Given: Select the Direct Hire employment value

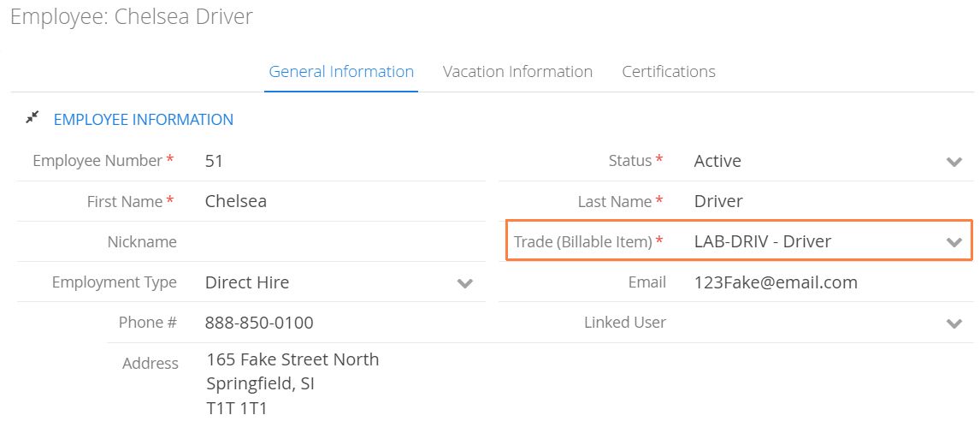Looking at the screenshot, I should point(247,282).
